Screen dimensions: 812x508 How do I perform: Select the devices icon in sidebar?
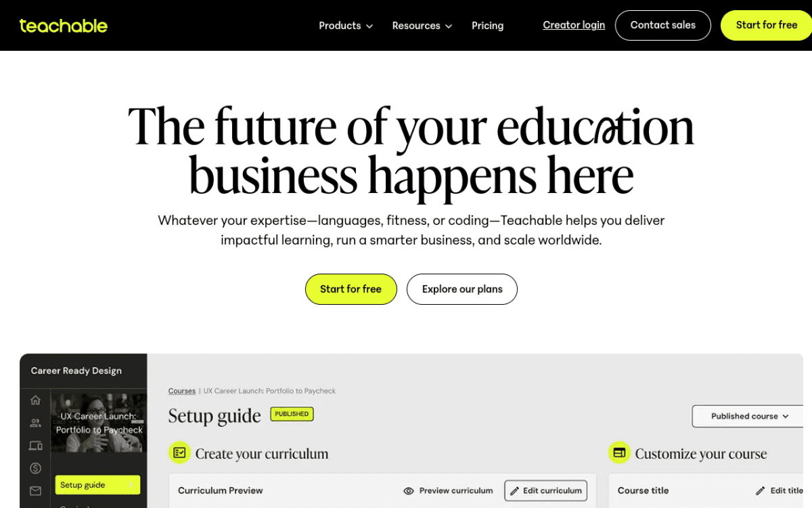click(35, 446)
